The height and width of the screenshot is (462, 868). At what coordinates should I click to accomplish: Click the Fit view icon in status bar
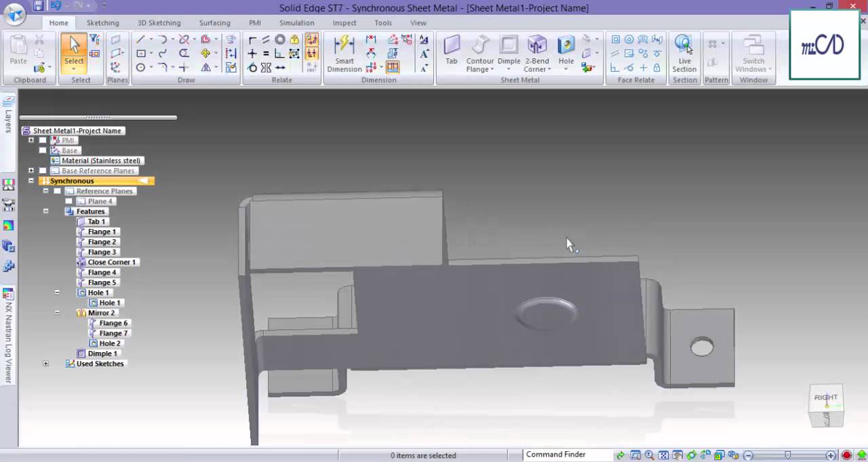663,455
